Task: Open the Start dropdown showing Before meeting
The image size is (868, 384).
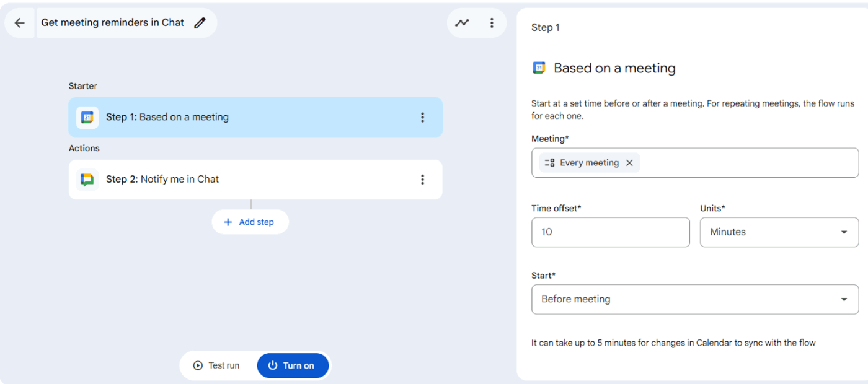Action: pos(694,299)
